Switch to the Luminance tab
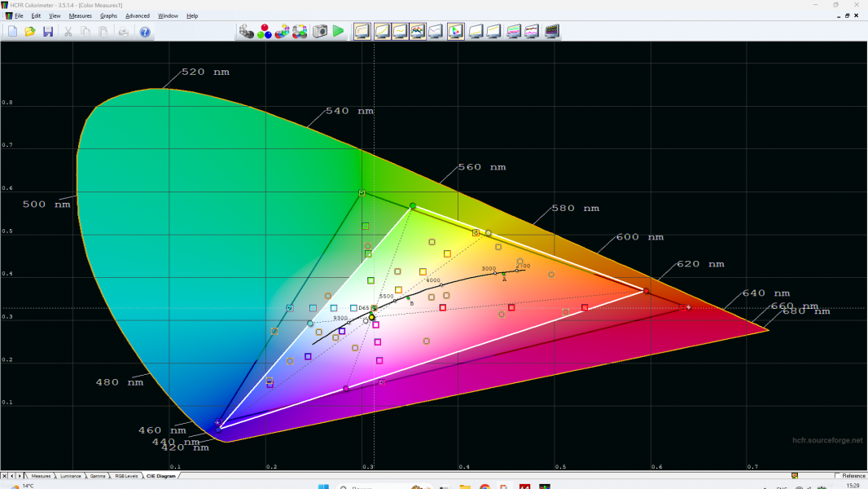Viewport: 868px width, 489px height. (70, 476)
